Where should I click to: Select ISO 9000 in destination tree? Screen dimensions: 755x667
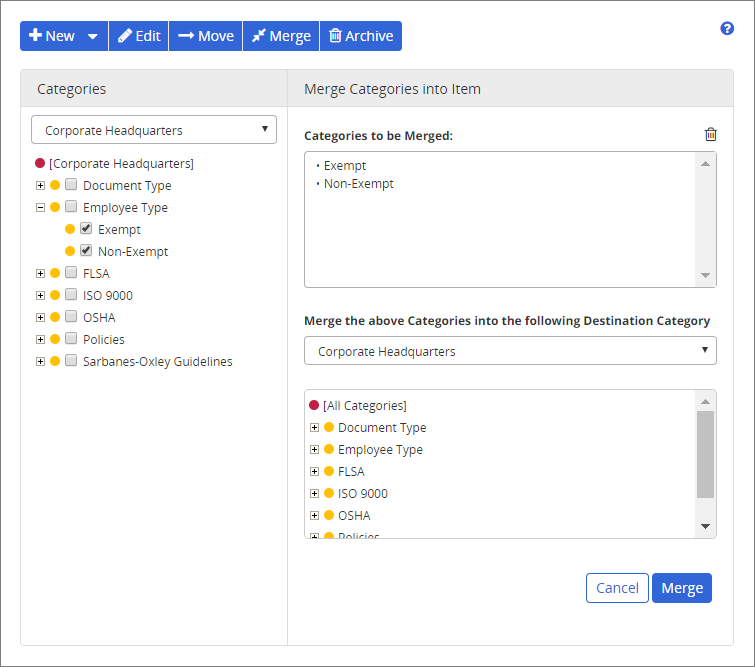click(x=362, y=493)
